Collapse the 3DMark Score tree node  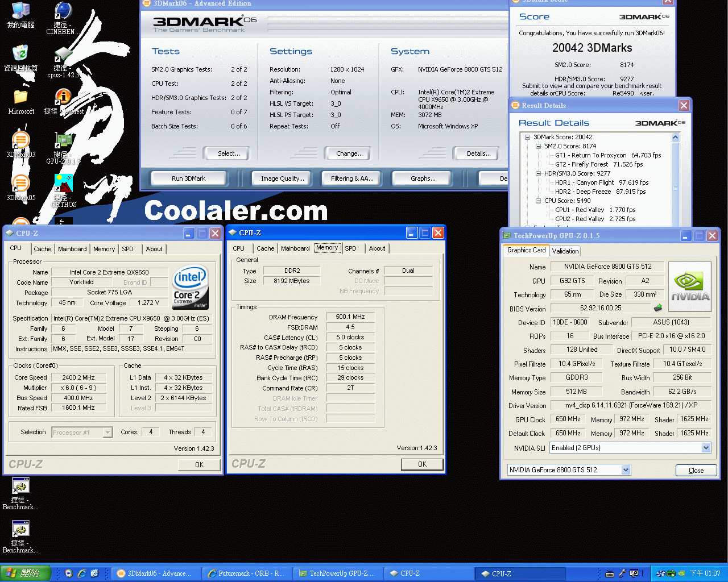[528, 137]
